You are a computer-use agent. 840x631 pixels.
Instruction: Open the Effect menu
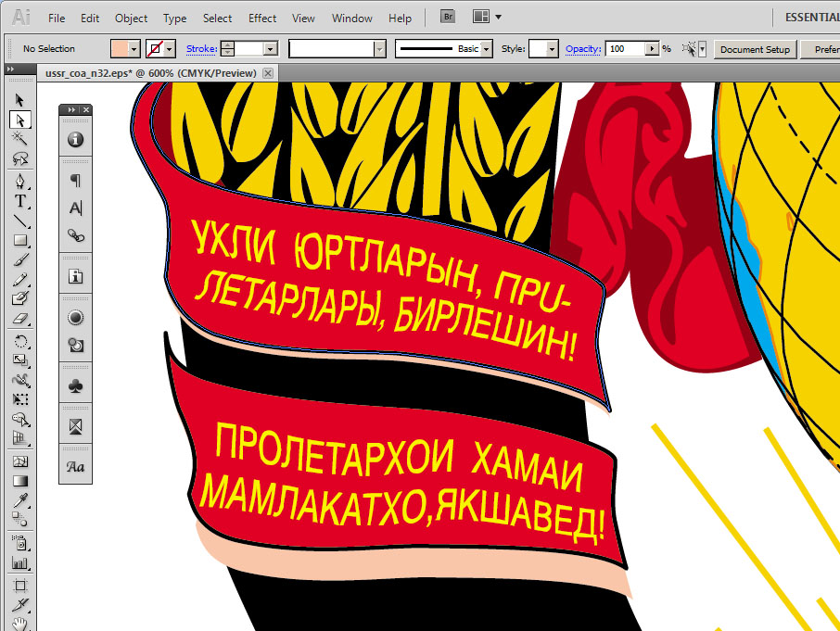tap(262, 19)
